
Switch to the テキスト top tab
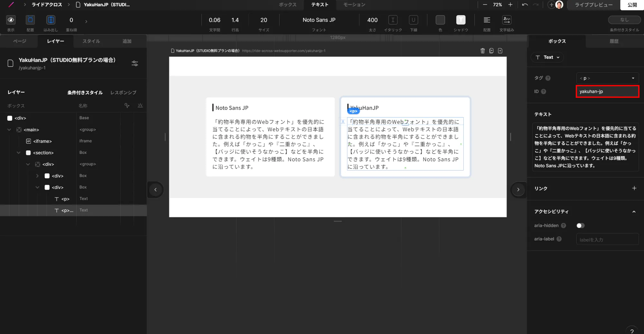click(320, 5)
